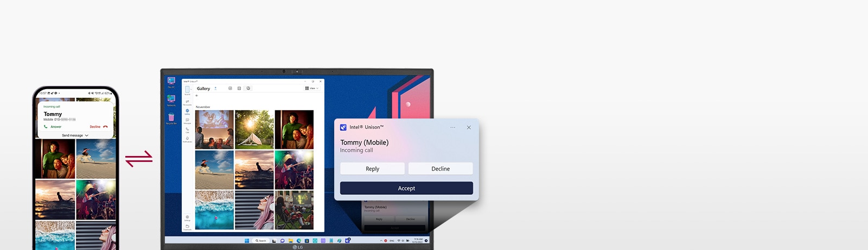Open Chat from the taskbar
The image size is (868, 250).
(283, 241)
